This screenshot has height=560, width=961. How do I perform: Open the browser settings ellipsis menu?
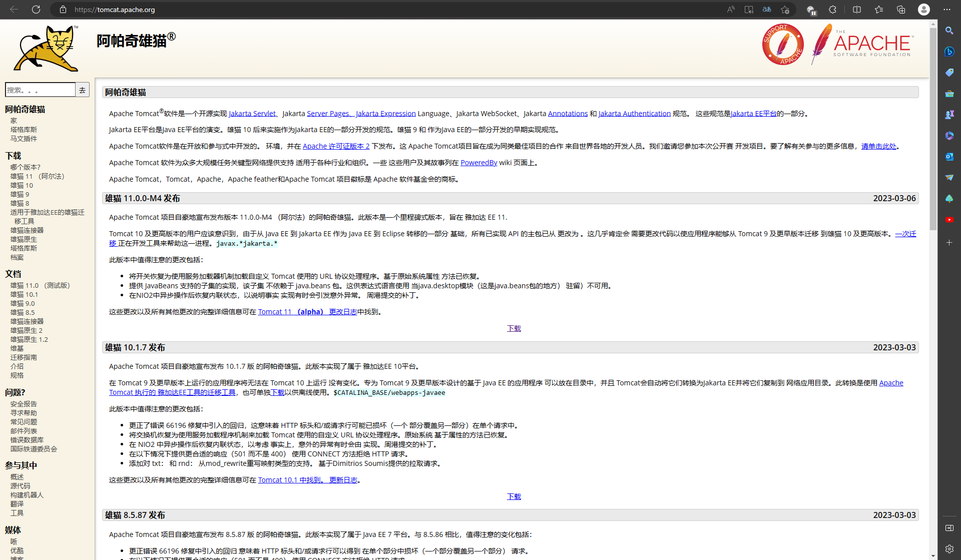tap(946, 10)
